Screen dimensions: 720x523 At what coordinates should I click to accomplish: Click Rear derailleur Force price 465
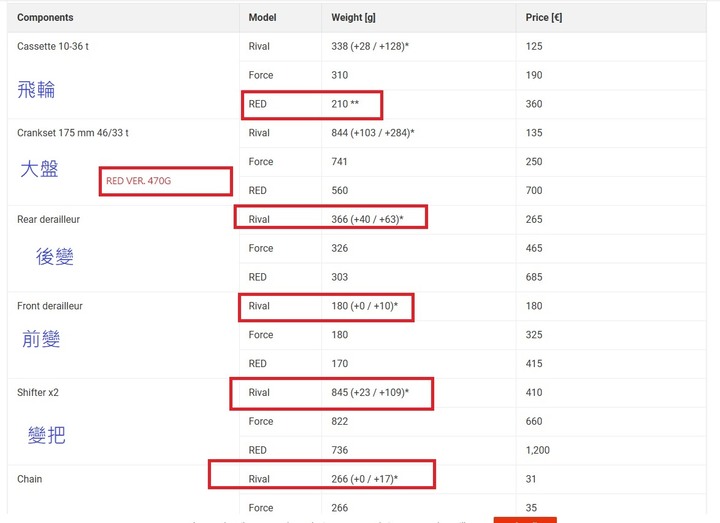tap(534, 248)
